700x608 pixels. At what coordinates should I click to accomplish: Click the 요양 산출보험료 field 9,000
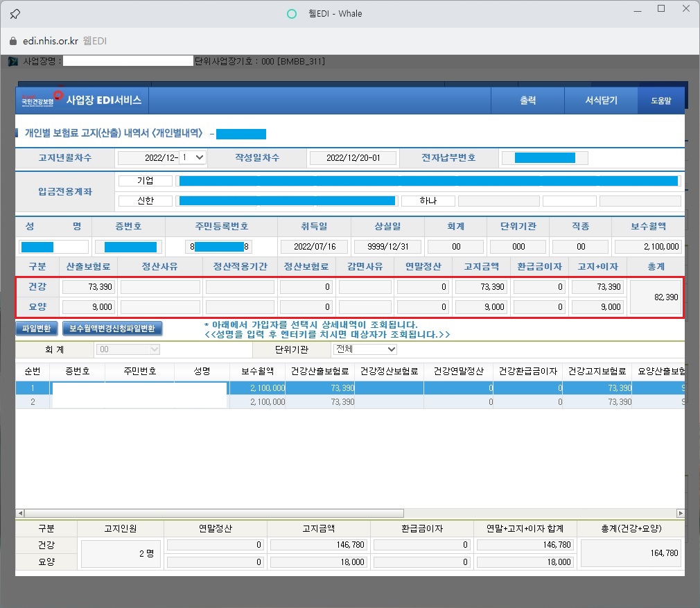click(x=89, y=306)
